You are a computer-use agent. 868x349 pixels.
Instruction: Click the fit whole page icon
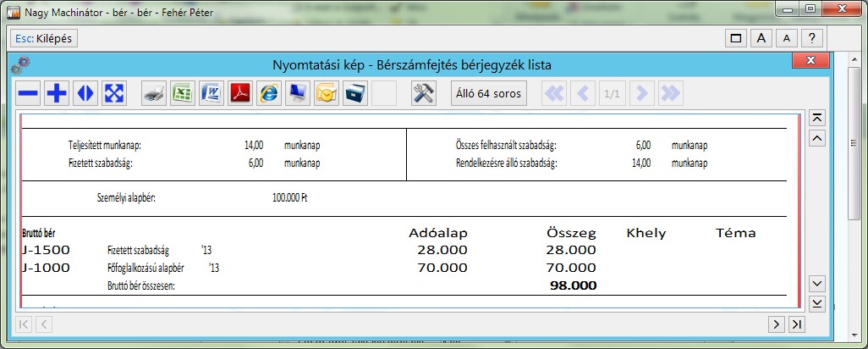(114, 94)
